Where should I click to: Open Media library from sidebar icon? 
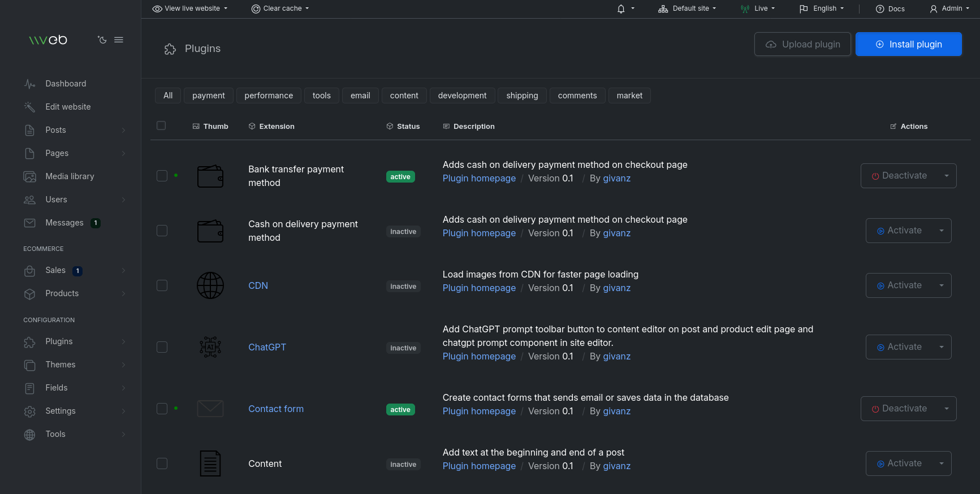coord(30,176)
